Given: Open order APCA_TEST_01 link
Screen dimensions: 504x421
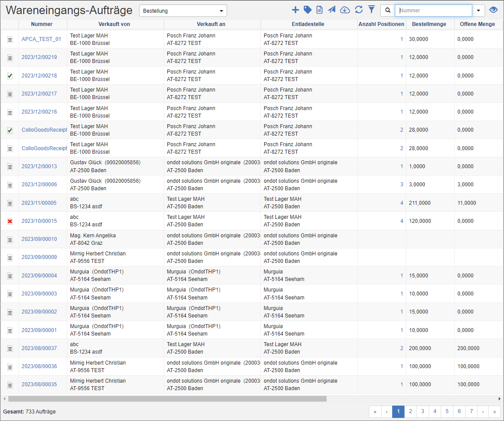Looking at the screenshot, I should click(41, 39).
